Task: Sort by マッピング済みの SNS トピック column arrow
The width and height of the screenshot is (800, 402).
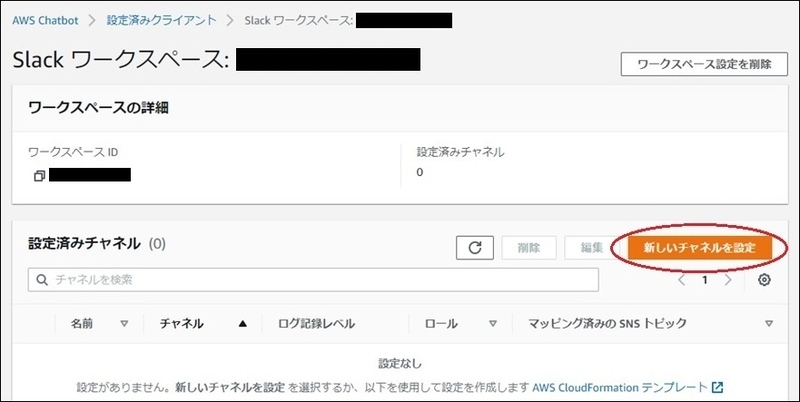Action: coord(769,323)
